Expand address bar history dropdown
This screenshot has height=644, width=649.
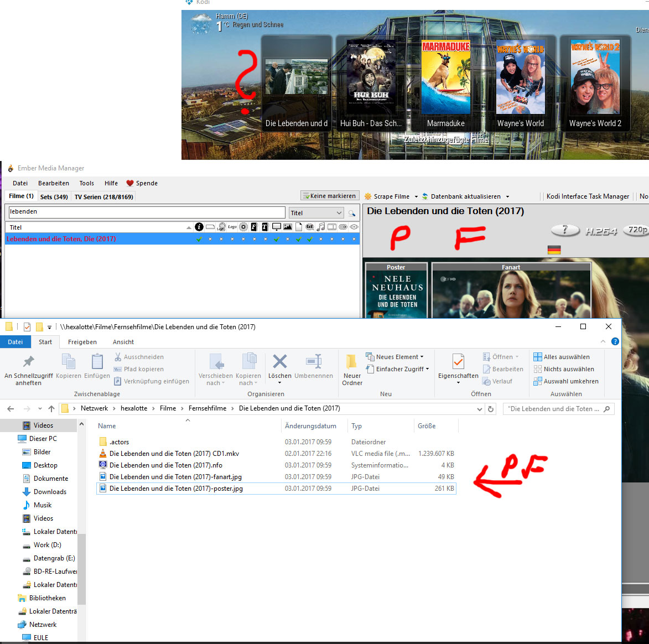tap(479, 409)
